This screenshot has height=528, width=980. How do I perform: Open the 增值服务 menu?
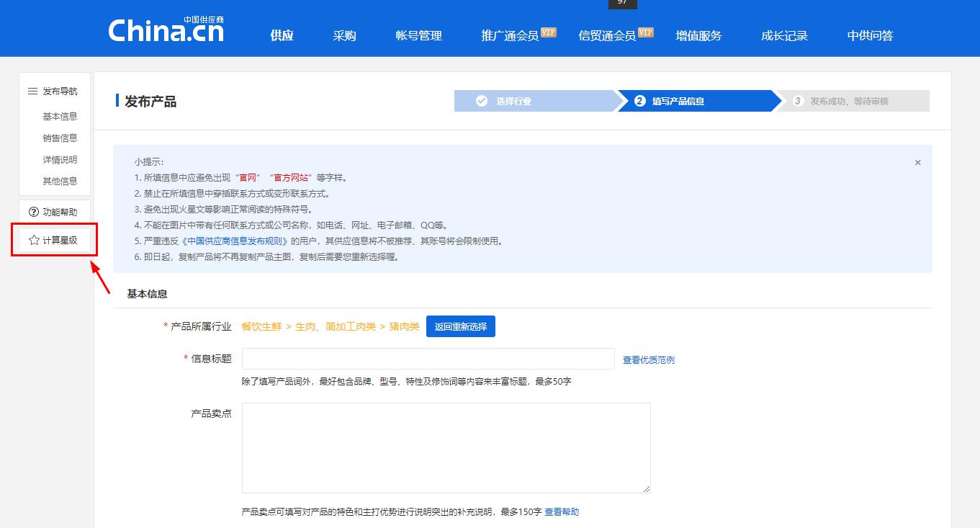pyautogui.click(x=699, y=35)
